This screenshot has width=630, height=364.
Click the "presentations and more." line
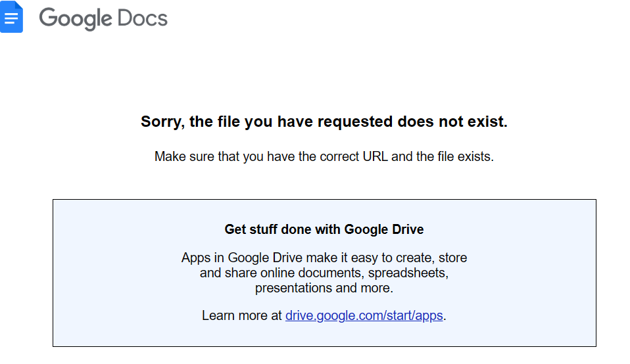(324, 288)
